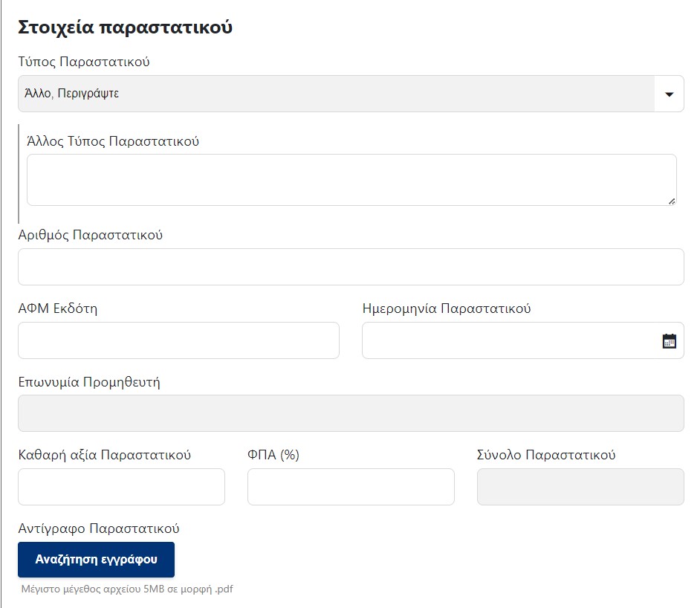Click the Αναζήτηση εγγράφου button
This screenshot has height=608, width=700.
(x=96, y=560)
